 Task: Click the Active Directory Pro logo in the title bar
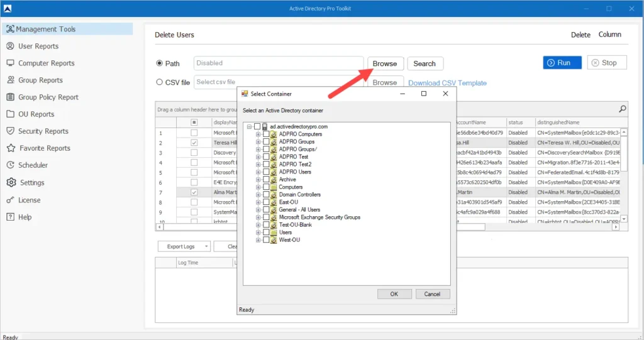point(8,8)
